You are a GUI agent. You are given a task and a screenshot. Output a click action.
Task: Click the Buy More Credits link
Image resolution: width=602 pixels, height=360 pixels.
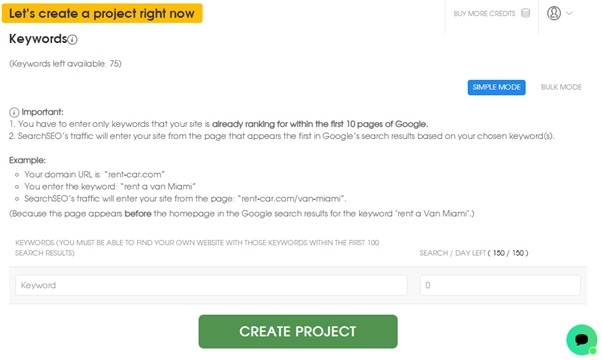pos(484,13)
